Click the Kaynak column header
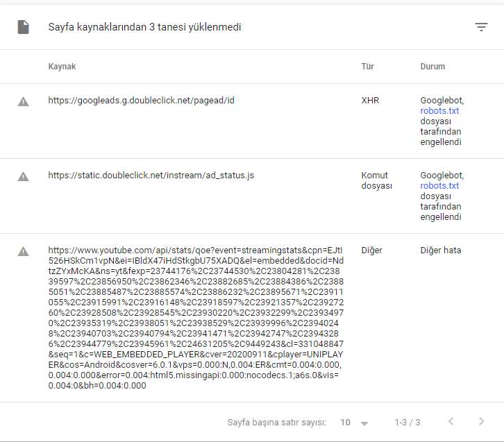This screenshot has width=504, height=442. coord(62,67)
